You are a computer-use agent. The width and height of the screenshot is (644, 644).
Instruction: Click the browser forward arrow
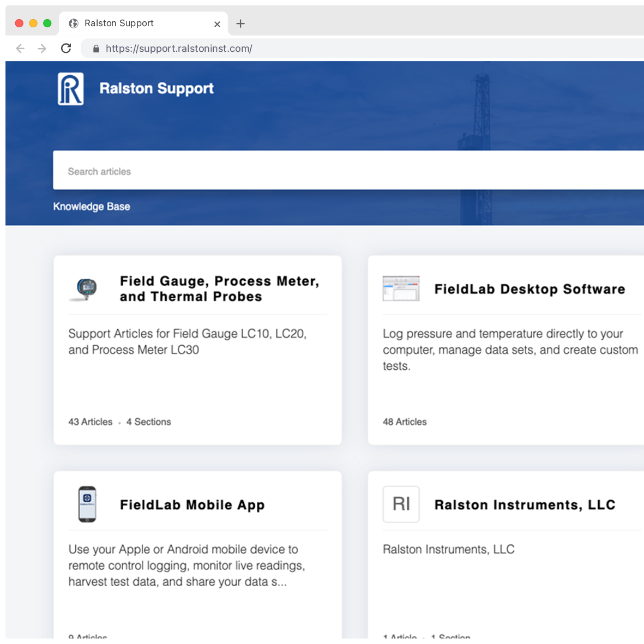(x=42, y=49)
